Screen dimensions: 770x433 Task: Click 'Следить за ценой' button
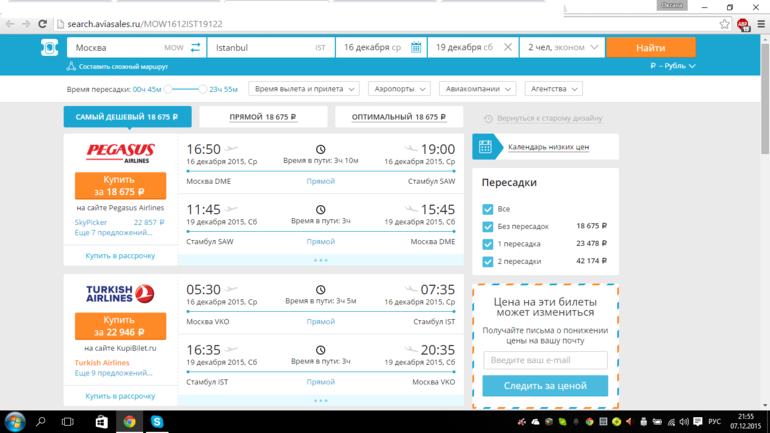coord(545,386)
